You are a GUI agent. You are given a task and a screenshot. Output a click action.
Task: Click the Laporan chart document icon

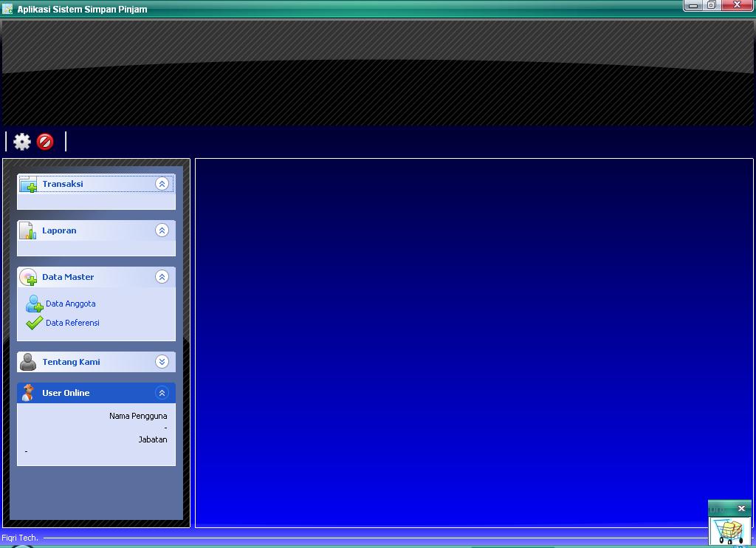28,230
